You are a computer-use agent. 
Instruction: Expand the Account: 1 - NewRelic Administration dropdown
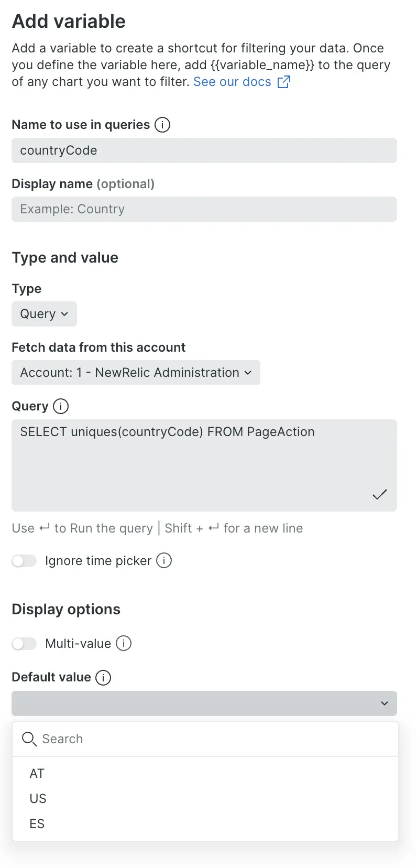coord(136,373)
